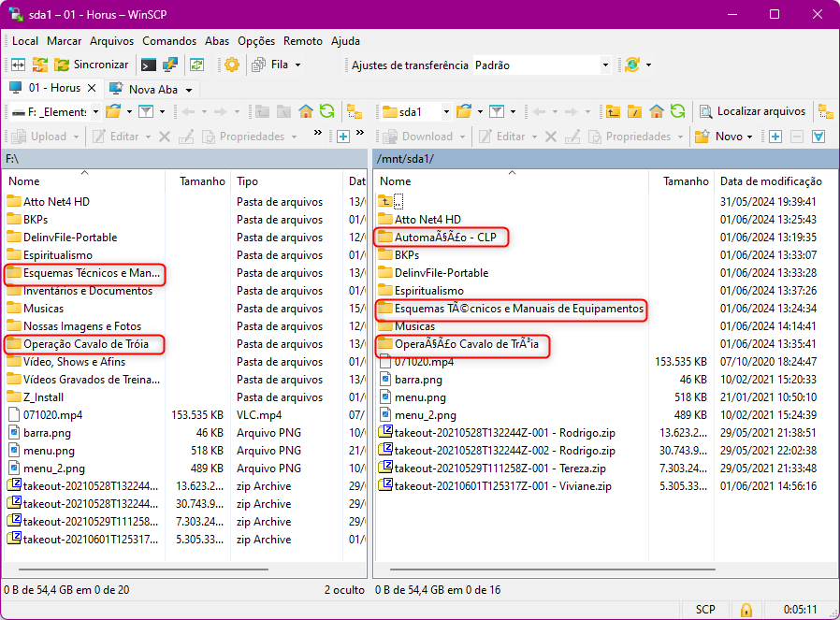Click the remote panel home directory icon
Viewport: 840px width, 620px height.
(x=657, y=111)
